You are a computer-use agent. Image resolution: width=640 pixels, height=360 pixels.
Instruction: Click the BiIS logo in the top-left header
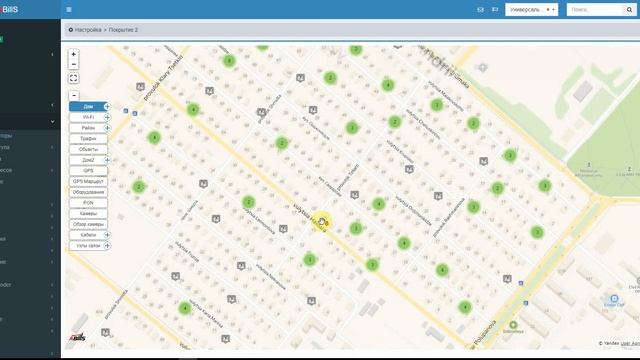9,9
